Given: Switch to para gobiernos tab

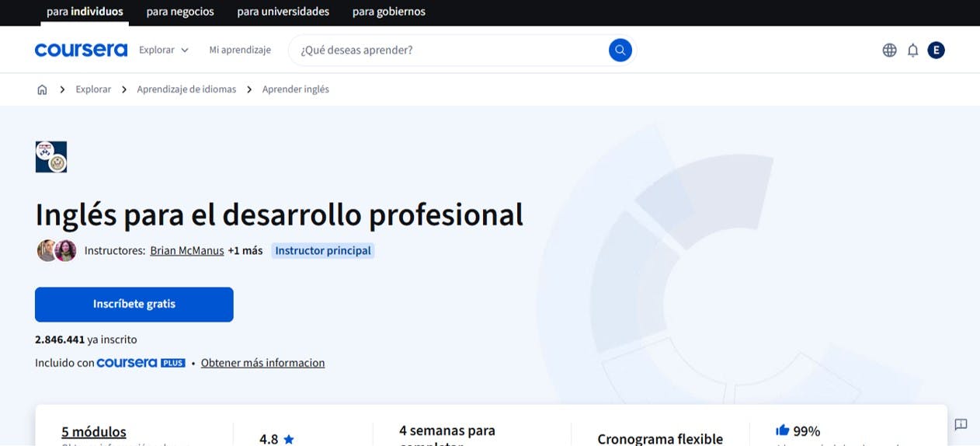Looking at the screenshot, I should [x=389, y=12].
